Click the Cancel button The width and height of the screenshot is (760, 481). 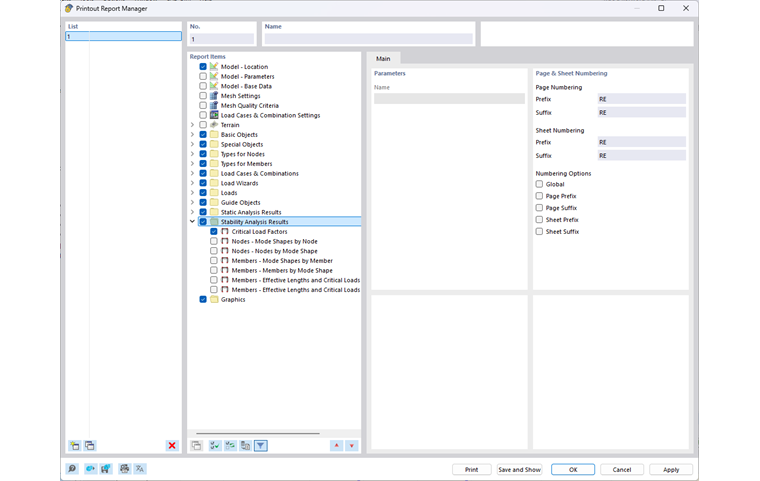(622, 469)
